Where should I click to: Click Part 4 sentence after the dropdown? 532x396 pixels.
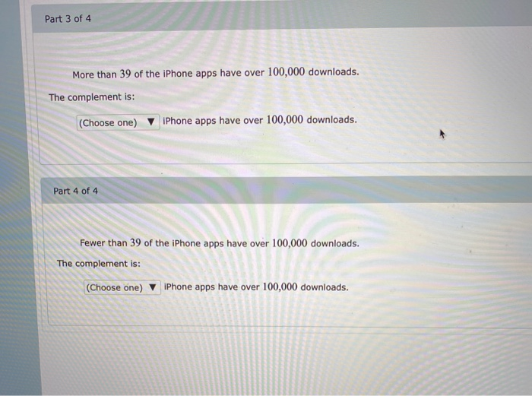click(256, 287)
